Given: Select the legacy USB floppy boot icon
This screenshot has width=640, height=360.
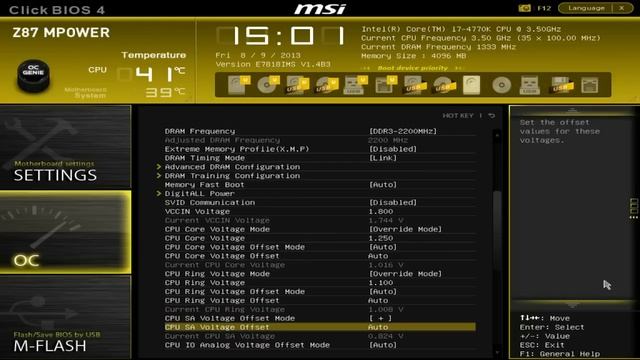Looking at the screenshot, I should pyautogui.click(x=561, y=85).
